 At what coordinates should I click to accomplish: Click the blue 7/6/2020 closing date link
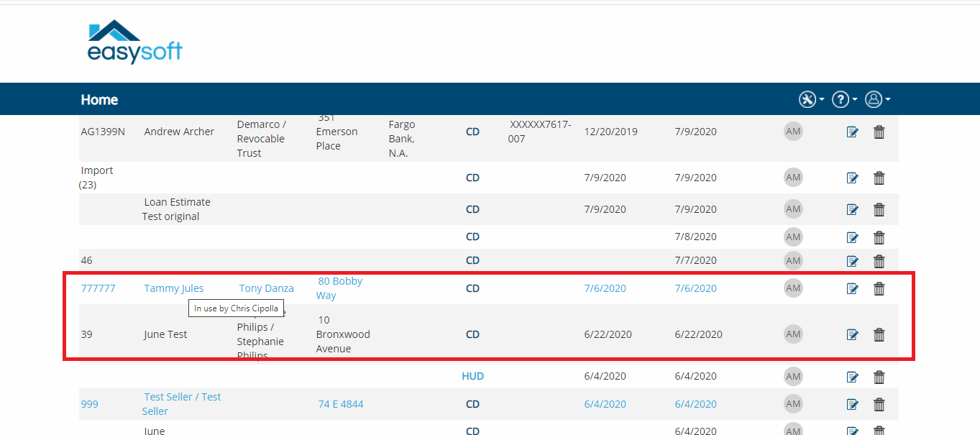[x=605, y=288]
